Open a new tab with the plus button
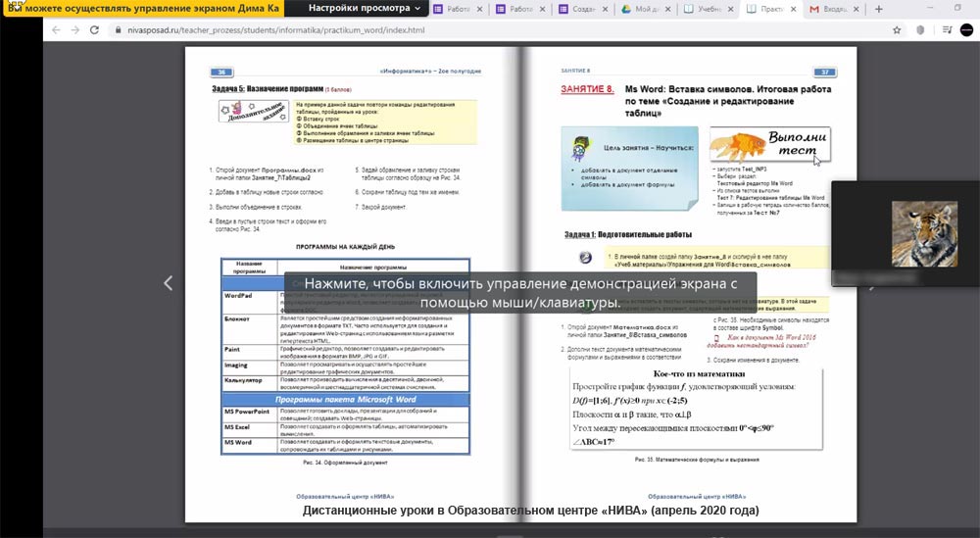 pos(879,9)
